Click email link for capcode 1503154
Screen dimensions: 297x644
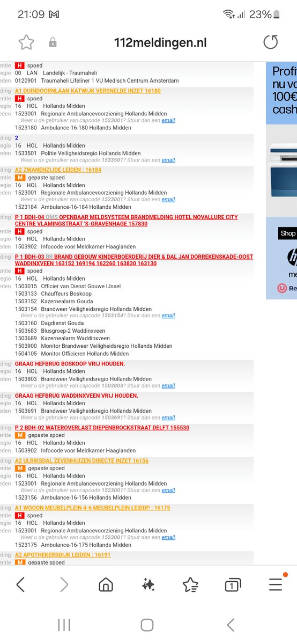[168, 316]
